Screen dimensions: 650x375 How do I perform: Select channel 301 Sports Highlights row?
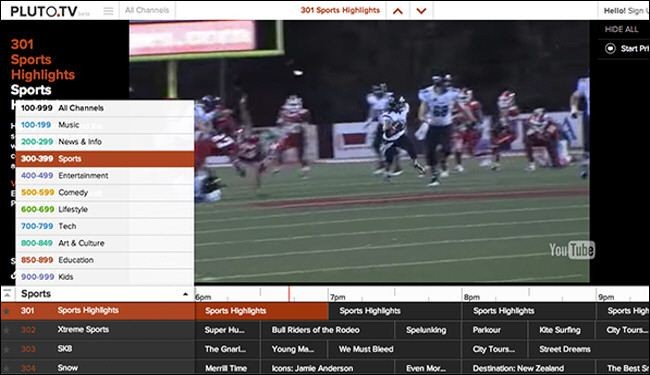click(x=98, y=311)
